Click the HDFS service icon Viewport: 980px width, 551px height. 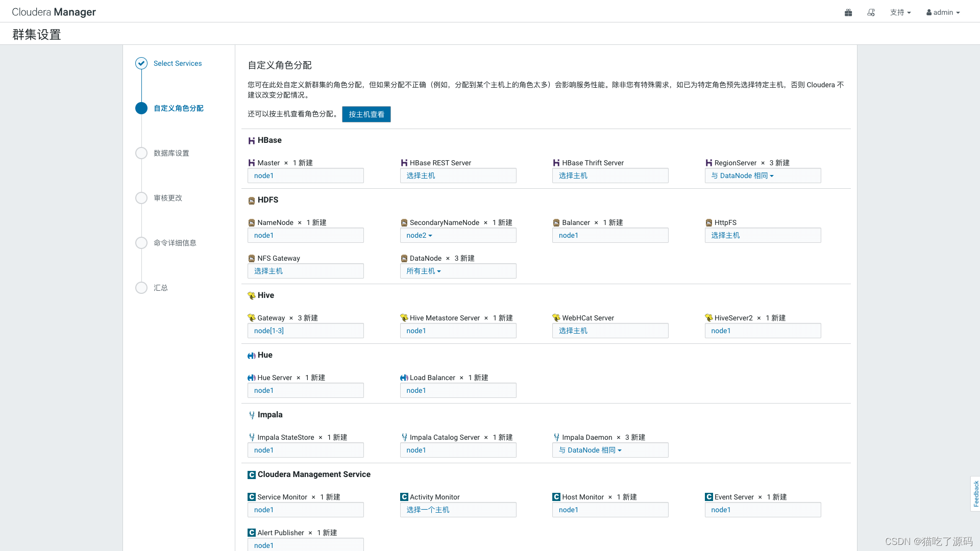coord(252,201)
